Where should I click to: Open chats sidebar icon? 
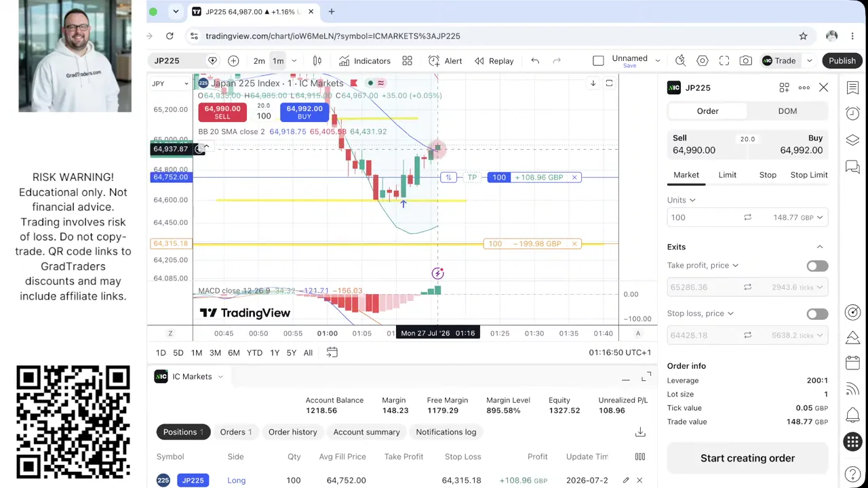852,166
